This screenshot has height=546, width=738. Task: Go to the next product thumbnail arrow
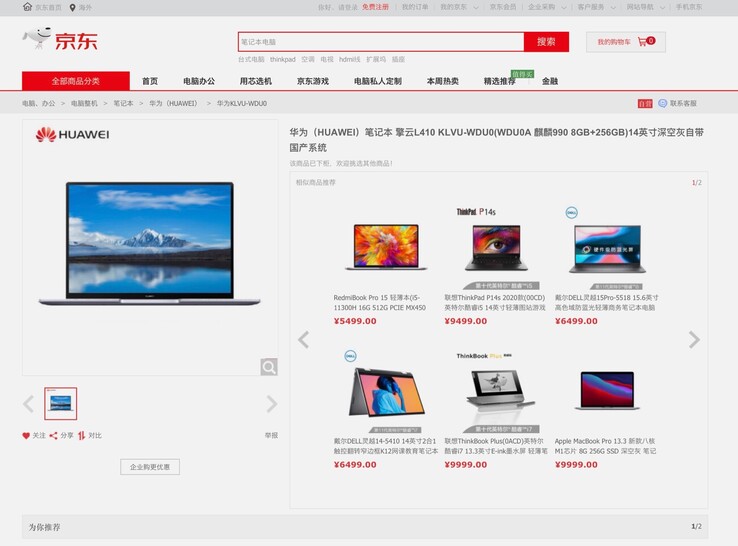[272, 404]
